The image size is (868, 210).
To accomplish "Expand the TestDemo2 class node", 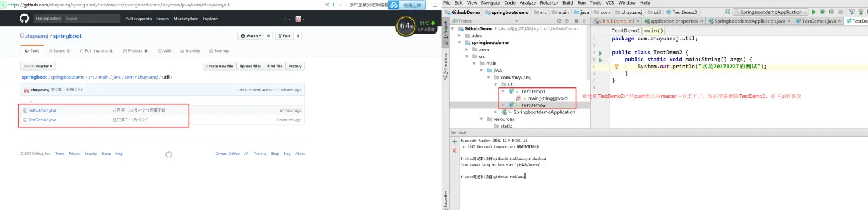I will click(503, 105).
